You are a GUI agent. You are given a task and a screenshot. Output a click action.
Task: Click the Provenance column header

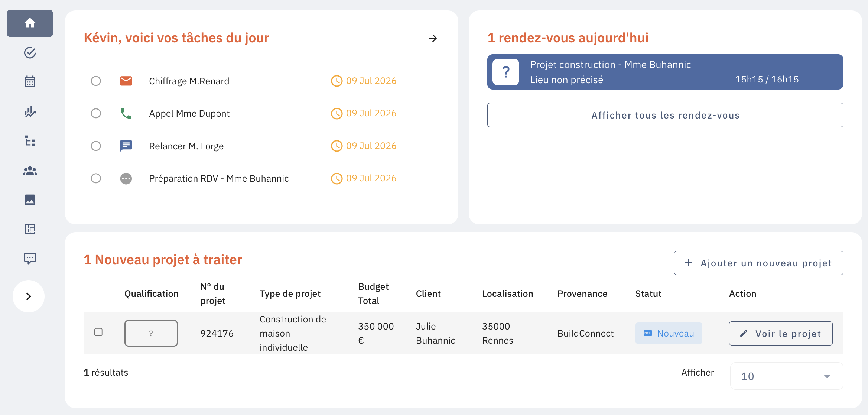tap(582, 294)
